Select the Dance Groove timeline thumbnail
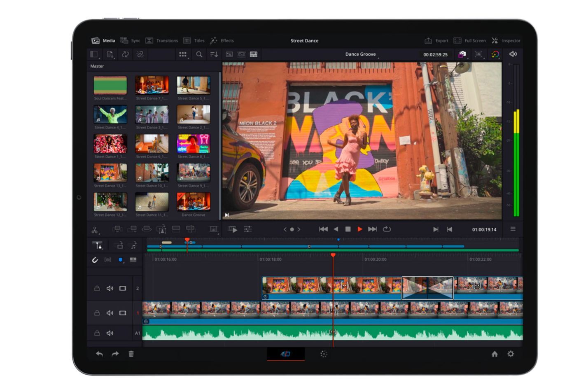588x392 pixels. [x=194, y=202]
